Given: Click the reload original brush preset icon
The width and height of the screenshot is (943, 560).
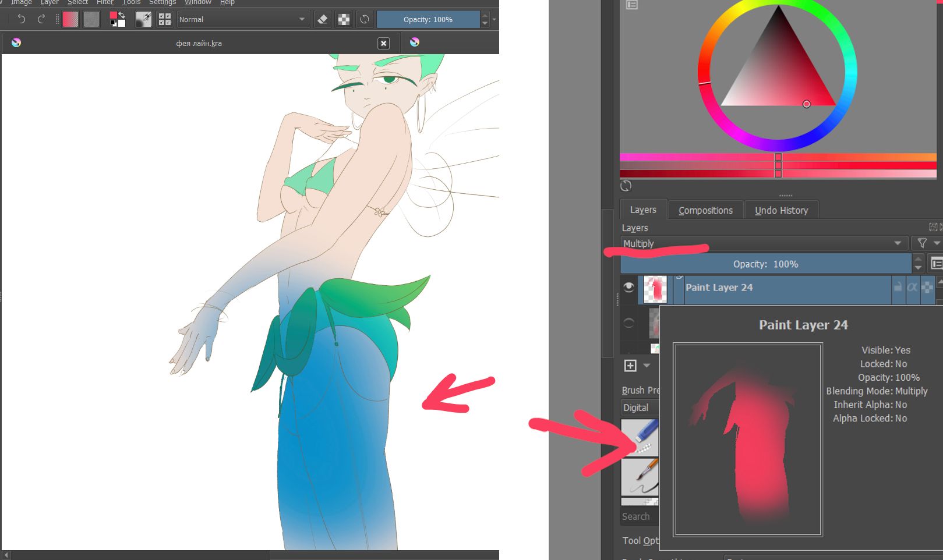Looking at the screenshot, I should (365, 19).
